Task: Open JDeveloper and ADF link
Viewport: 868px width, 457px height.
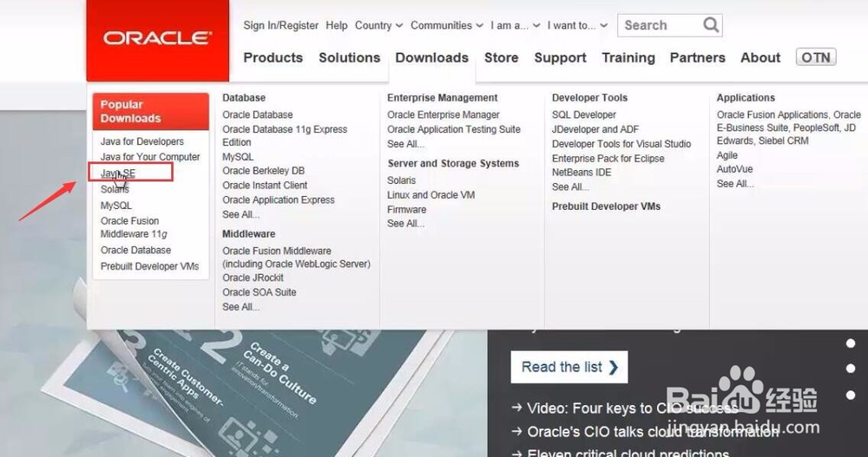Action: (595, 129)
